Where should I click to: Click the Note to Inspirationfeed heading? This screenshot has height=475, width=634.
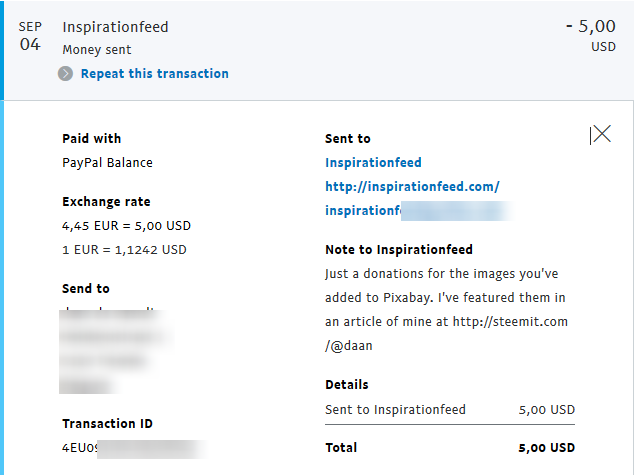(x=399, y=249)
